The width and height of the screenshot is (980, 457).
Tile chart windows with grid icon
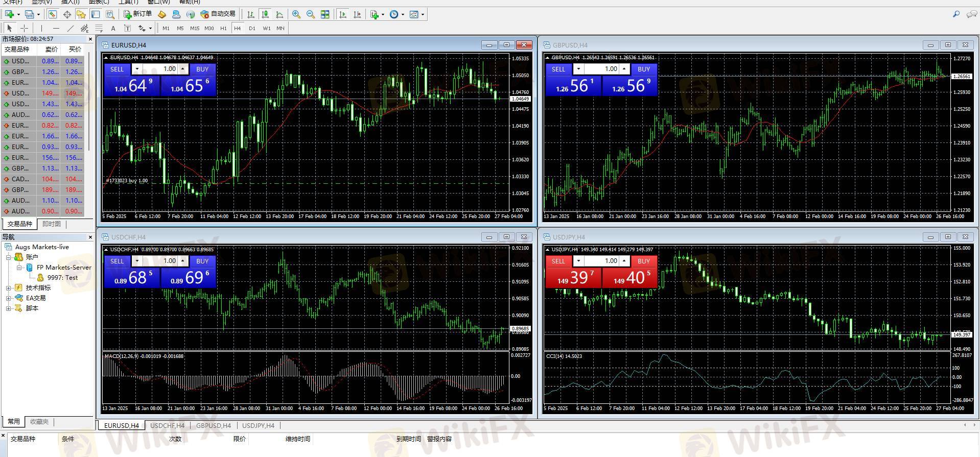pyautogui.click(x=325, y=14)
